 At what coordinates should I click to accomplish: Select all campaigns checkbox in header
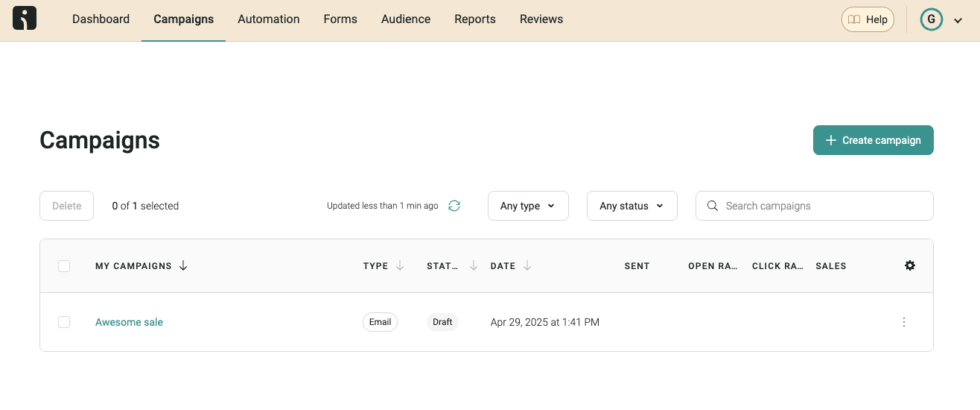click(64, 266)
